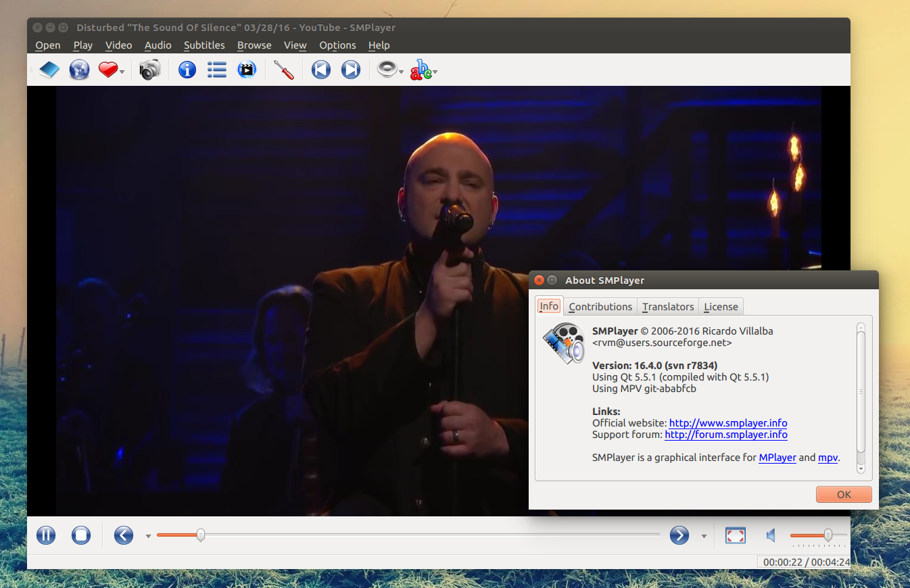910x588 pixels.
Task: Click the main toolbar drag handle
Action: point(31,70)
